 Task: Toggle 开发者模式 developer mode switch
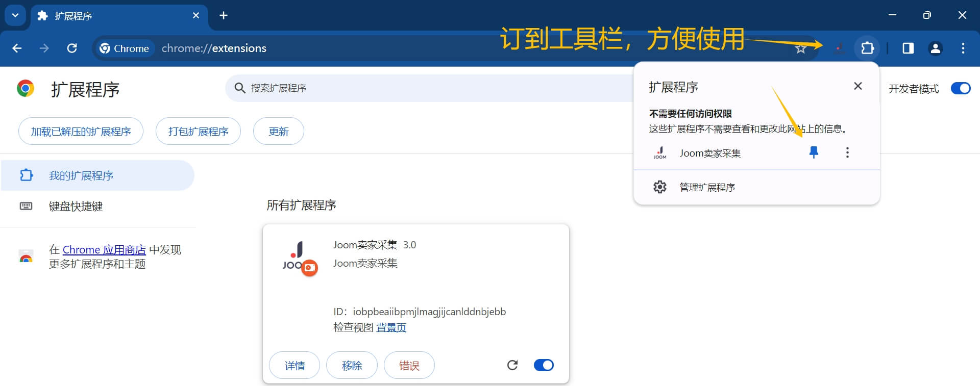point(961,88)
